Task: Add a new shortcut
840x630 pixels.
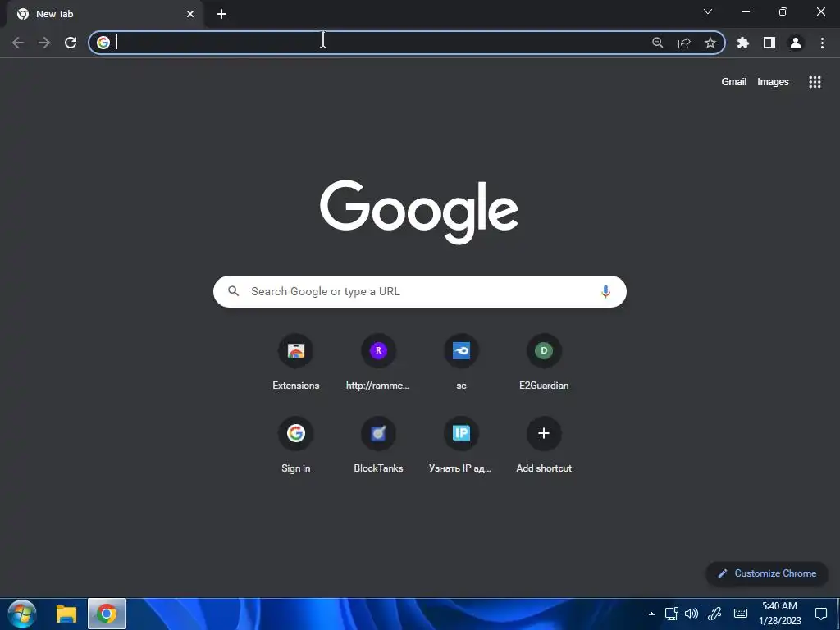Action: click(544, 445)
